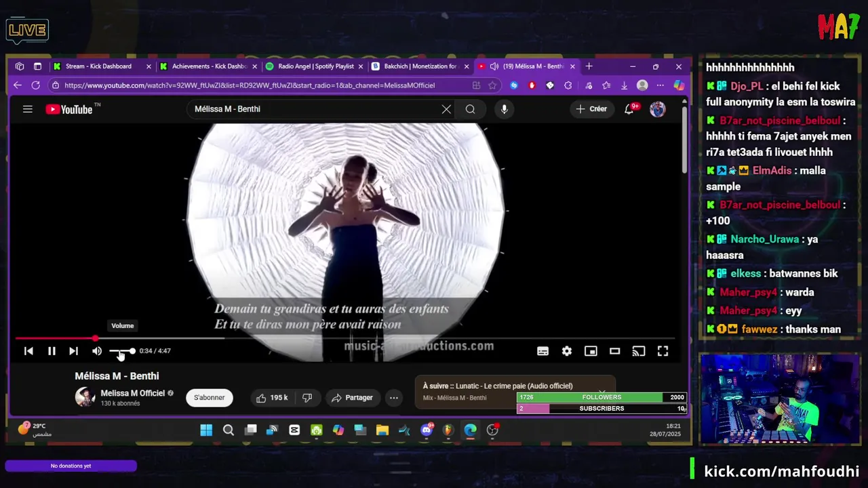
Task: Cast the video to a TV
Action: (639, 351)
